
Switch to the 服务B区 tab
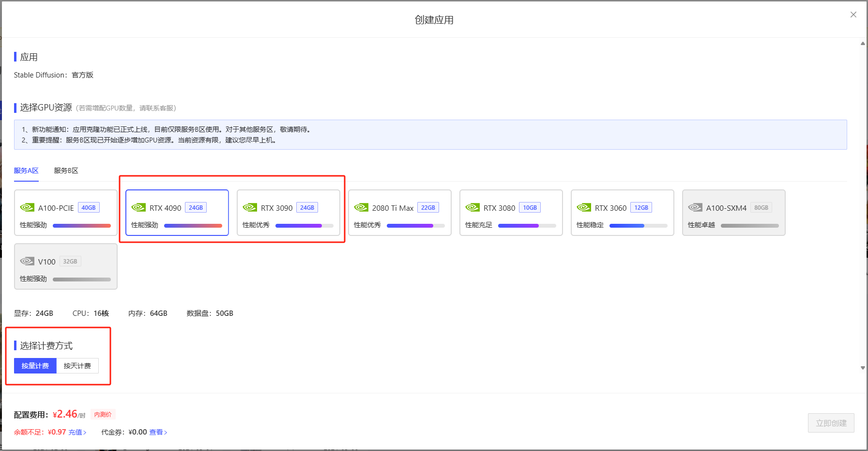tap(66, 171)
